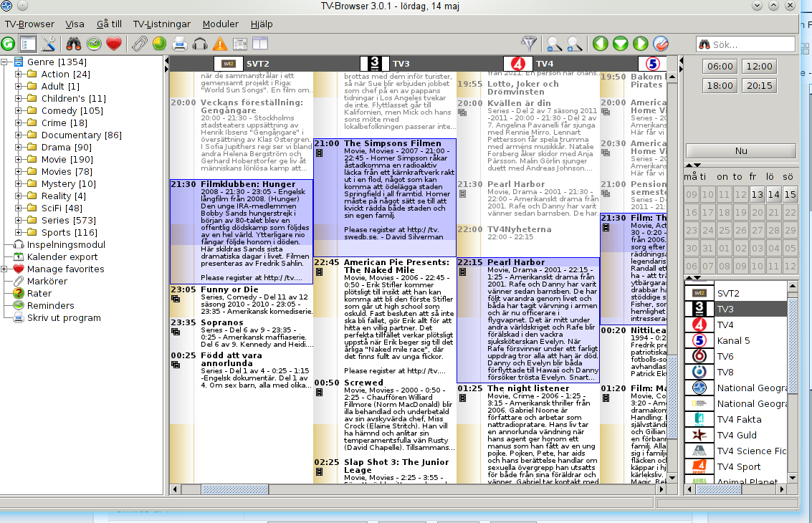Viewport: 812px width, 523px height.
Task: Select Rater in the plugin tree
Action: 39,294
